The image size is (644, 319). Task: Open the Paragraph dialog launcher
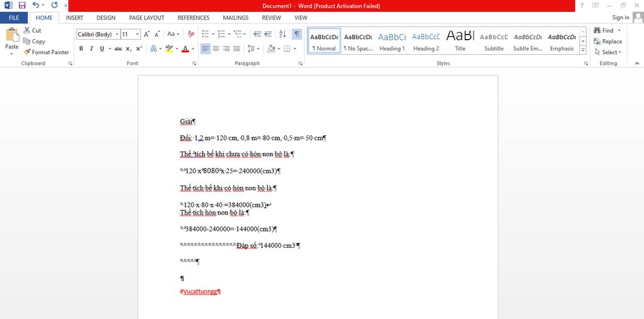pos(300,64)
